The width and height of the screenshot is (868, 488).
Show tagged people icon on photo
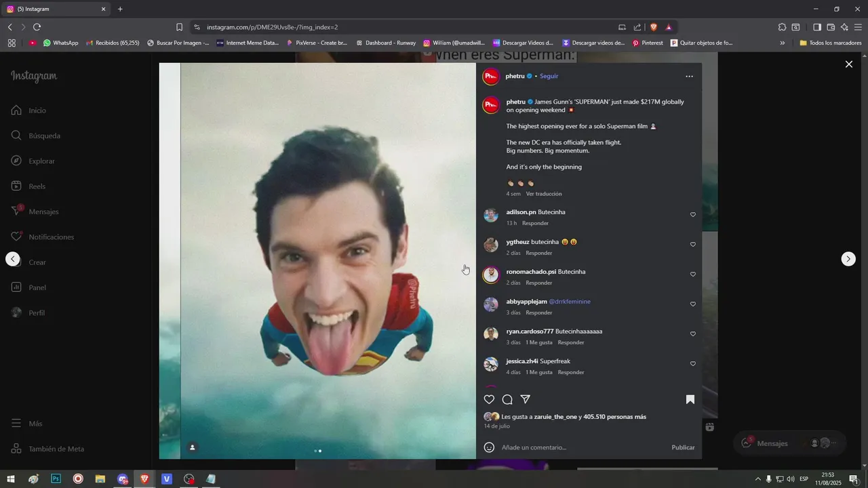[193, 447]
